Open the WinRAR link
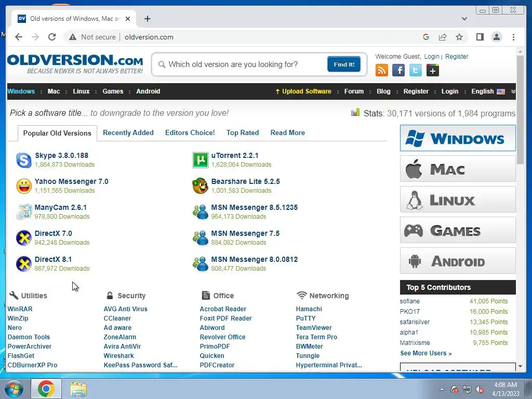This screenshot has height=399, width=532. point(20,309)
